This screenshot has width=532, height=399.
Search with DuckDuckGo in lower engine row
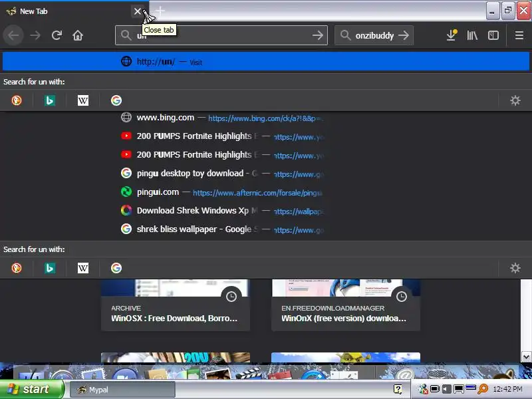17,268
